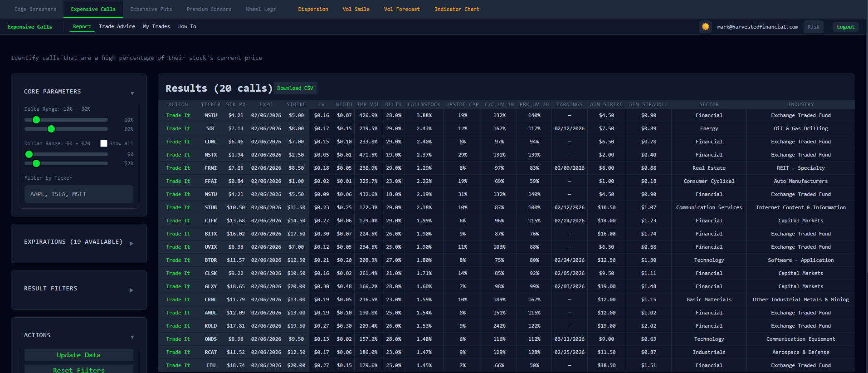The height and width of the screenshot is (373, 868).
Task: Click the Update Data button
Action: (x=78, y=355)
